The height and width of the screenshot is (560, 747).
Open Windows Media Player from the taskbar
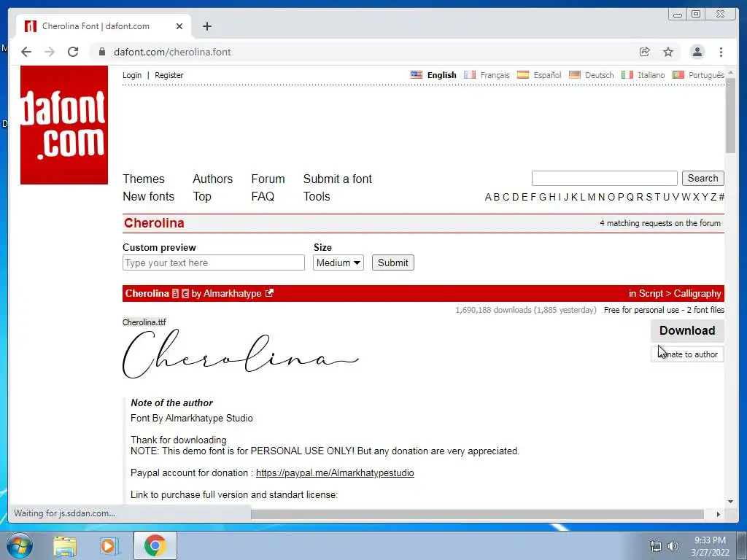[109, 545]
